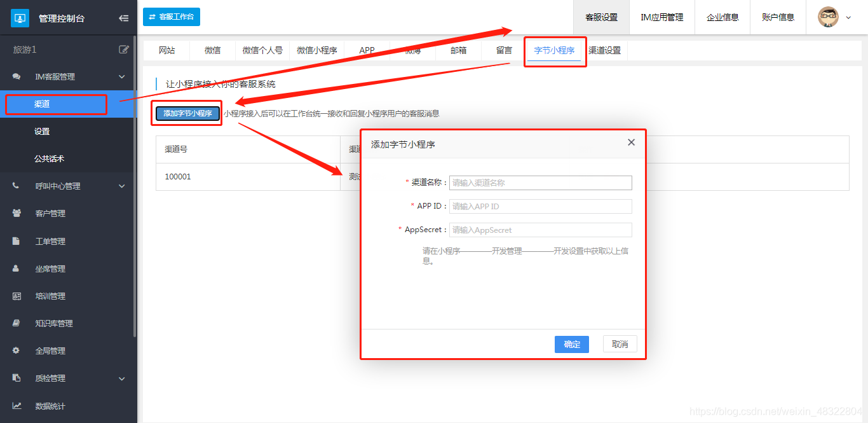Click the 全局管理 gear icon

[x=17, y=350]
